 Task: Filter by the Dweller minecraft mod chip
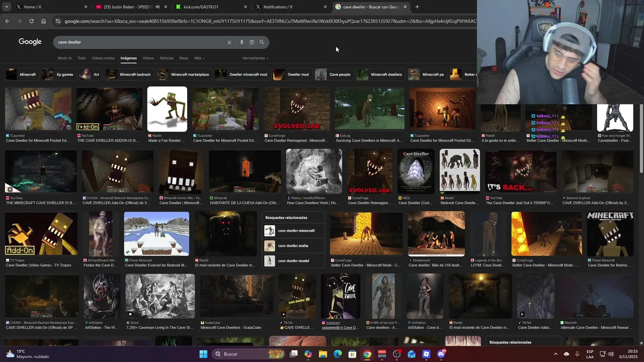point(242,74)
